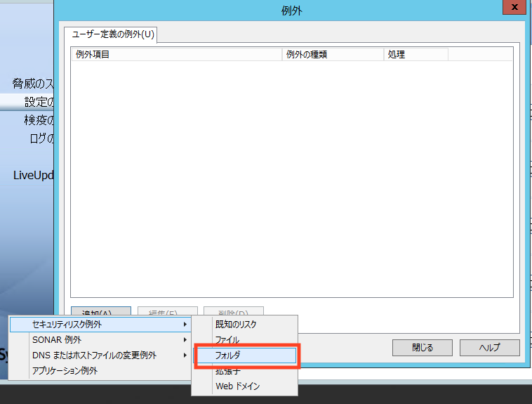Screen dimensions: 532x404
Task: Click the 追加 button
Action: point(100,311)
